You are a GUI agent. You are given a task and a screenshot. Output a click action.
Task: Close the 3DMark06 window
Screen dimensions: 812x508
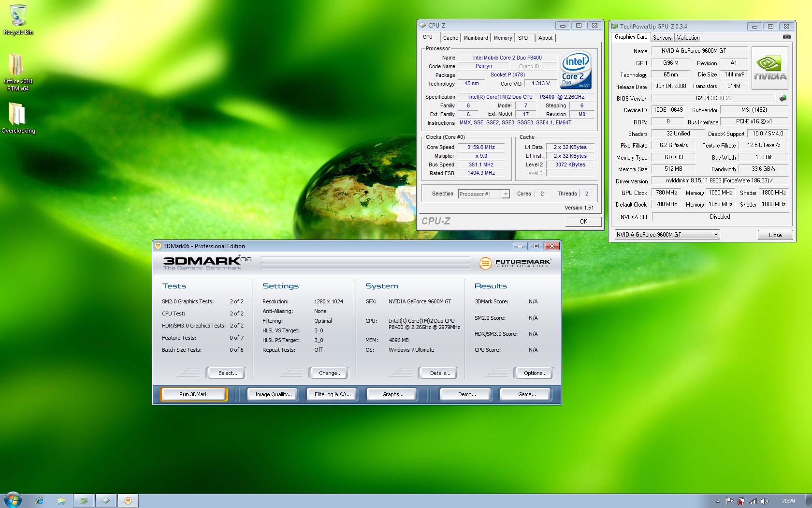(552, 246)
